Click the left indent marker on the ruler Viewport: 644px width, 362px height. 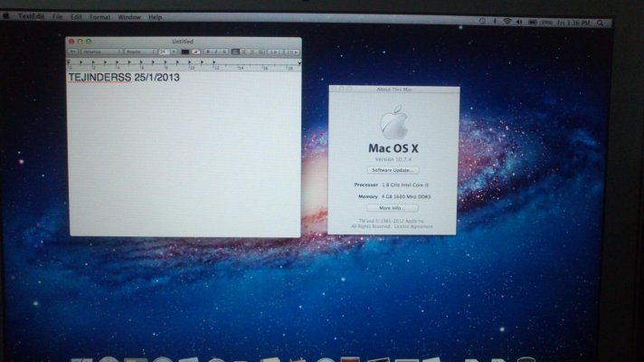pyautogui.click(x=69, y=62)
